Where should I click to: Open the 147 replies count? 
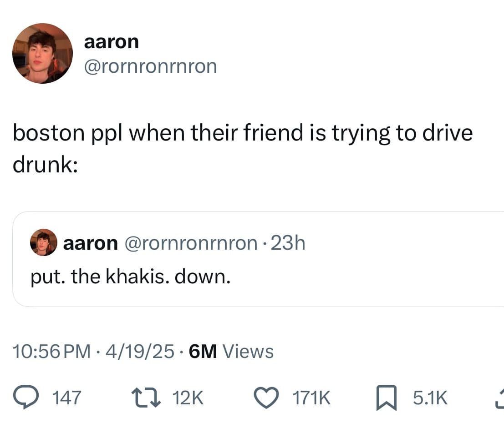(66, 398)
